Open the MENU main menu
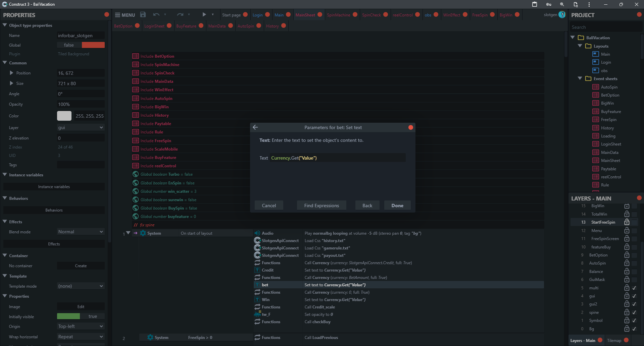 125,15
